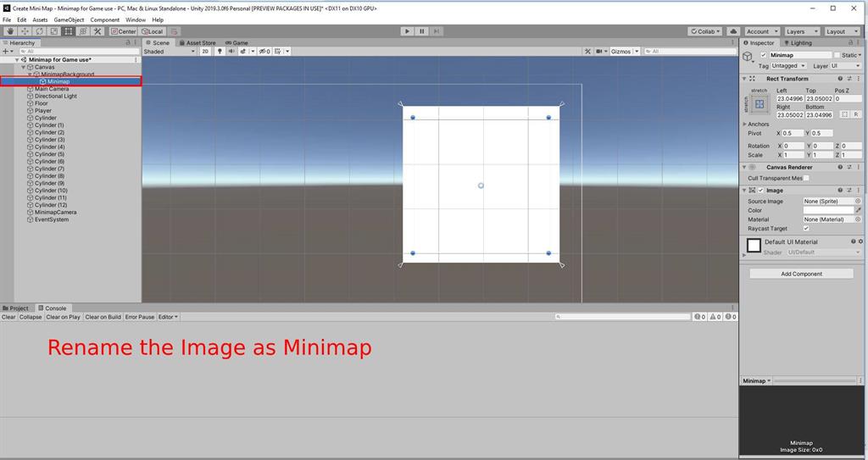The image size is (868, 460).
Task: Open Source Image object picker
Action: point(858,201)
